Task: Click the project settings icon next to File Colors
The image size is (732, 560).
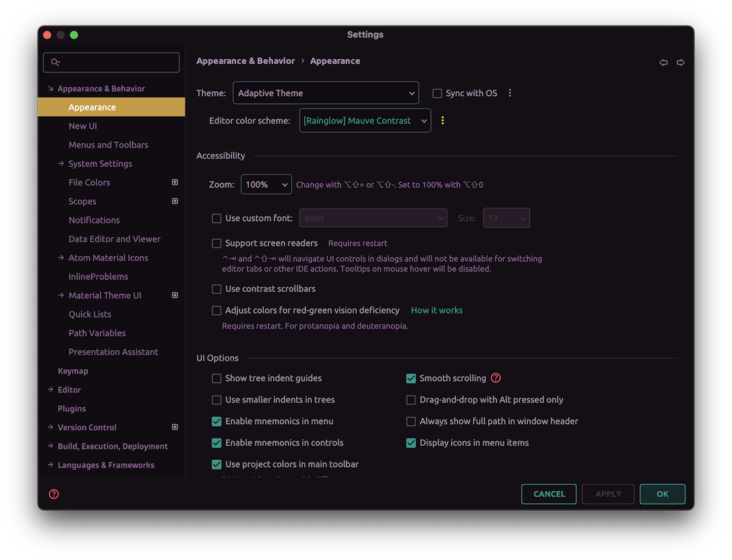Action: (174, 182)
